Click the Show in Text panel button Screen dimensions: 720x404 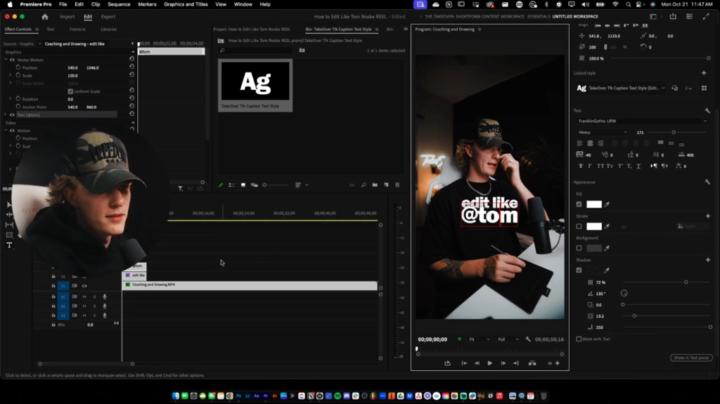(x=691, y=357)
